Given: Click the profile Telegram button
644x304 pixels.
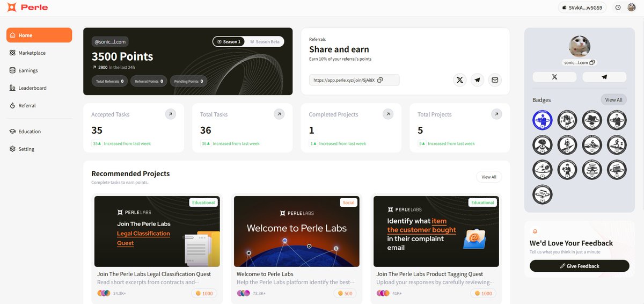Looking at the screenshot, I should point(604,77).
